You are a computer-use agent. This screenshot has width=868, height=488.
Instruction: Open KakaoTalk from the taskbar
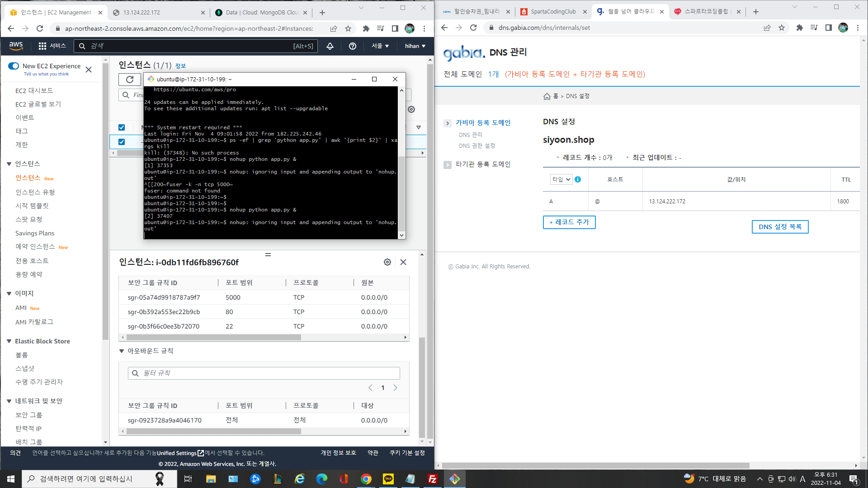click(x=388, y=479)
